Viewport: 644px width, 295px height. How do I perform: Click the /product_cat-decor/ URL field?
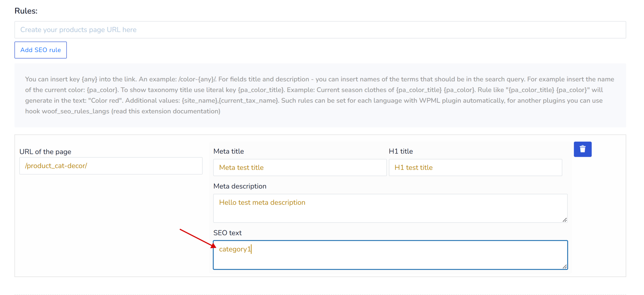pyautogui.click(x=111, y=166)
